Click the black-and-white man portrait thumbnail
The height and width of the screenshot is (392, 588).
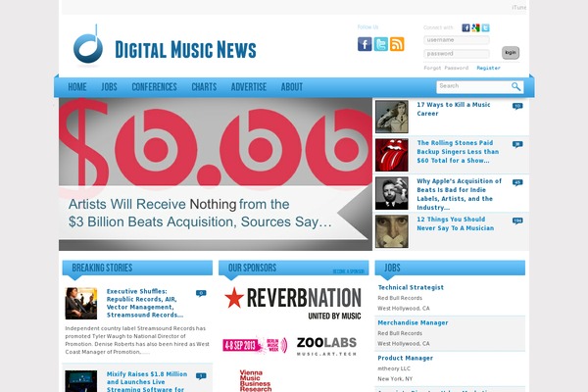[x=391, y=193]
